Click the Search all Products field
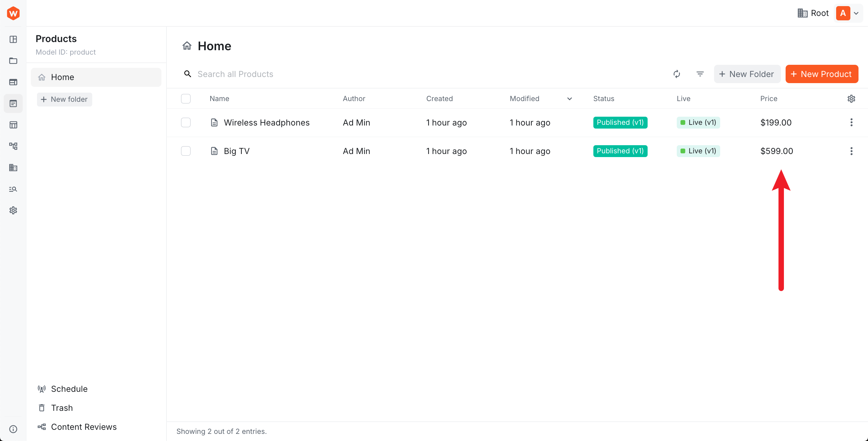This screenshot has height=441, width=868. tap(236, 74)
